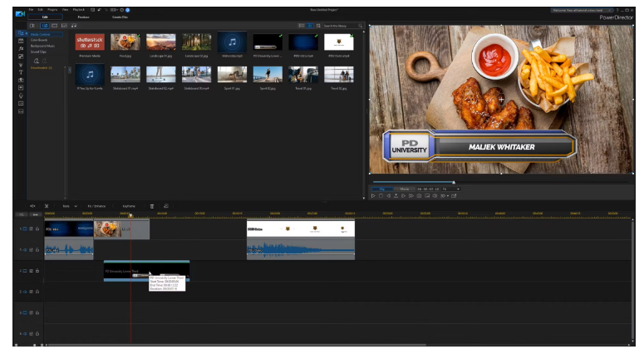
Task: Click the preview timecode field
Action: (x=428, y=189)
